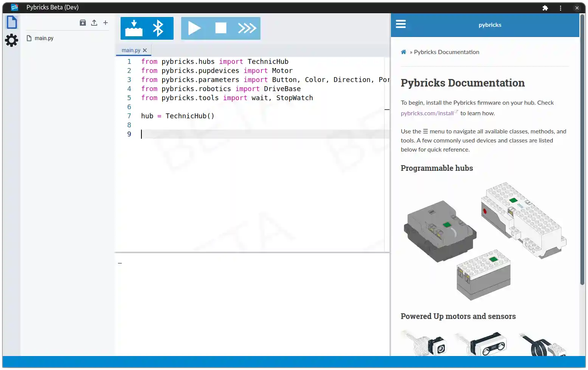588x370 pixels.
Task: Backup all files with the archive icon
Action: 82,23
